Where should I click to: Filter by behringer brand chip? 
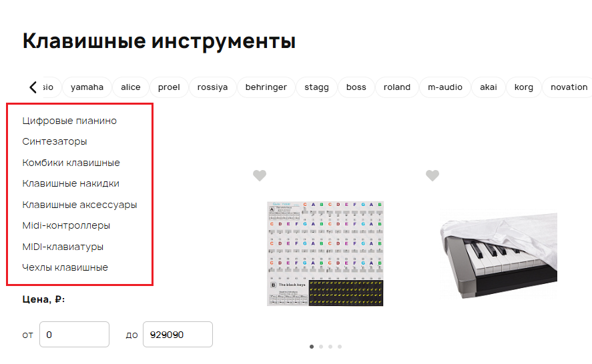266,87
